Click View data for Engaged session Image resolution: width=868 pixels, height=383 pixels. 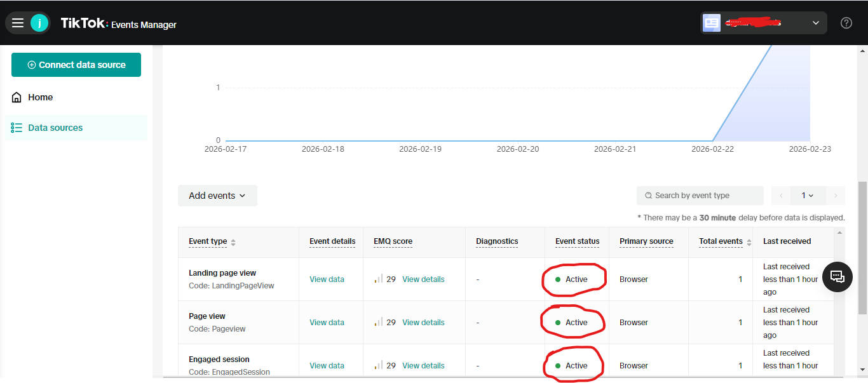[x=327, y=366]
